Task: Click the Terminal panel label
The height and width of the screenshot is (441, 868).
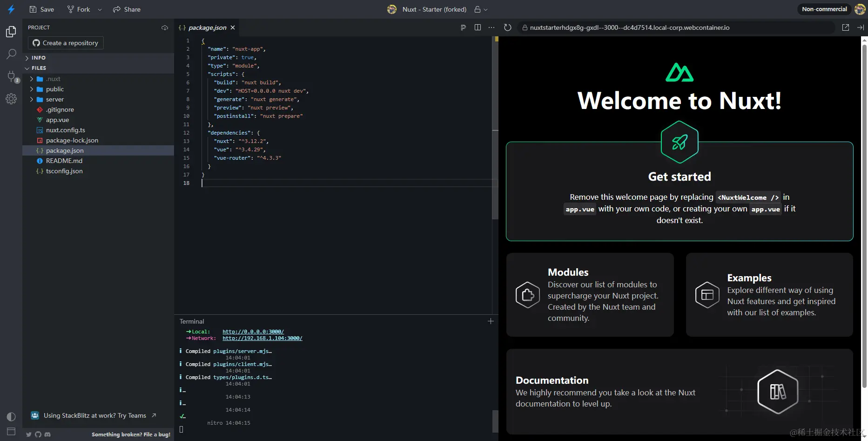Action: coord(192,321)
